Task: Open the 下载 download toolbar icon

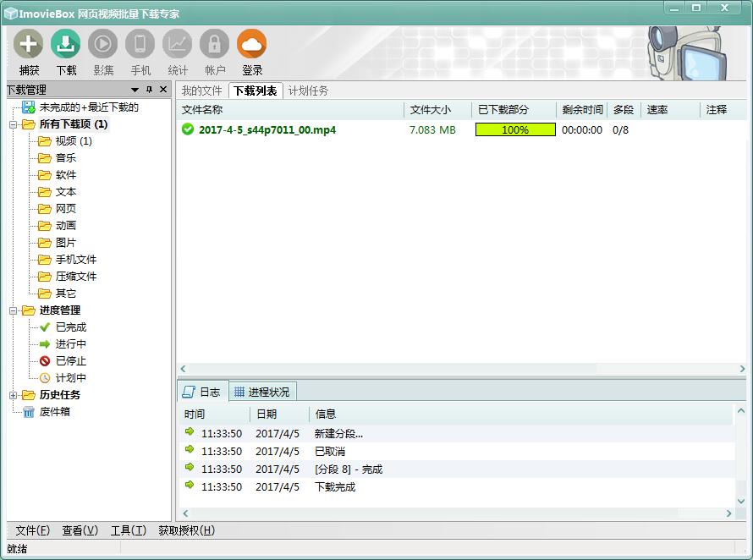Action: coord(66,44)
